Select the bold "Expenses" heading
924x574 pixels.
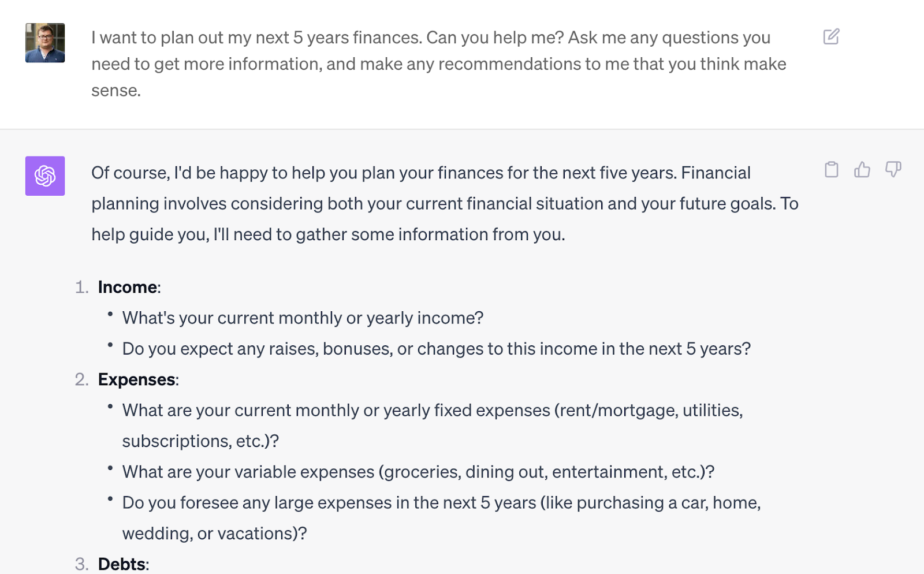pyautogui.click(x=137, y=379)
